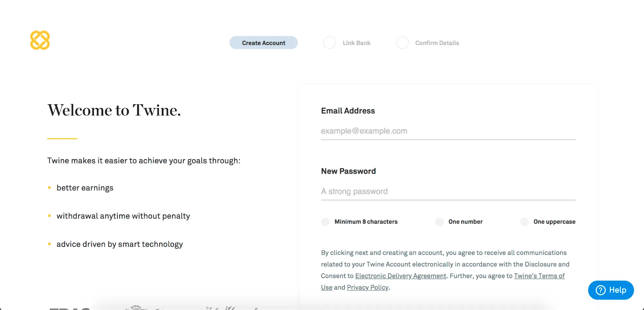The width and height of the screenshot is (644, 310).
Task: Click 'advice driven by smart technology' text
Action: click(120, 244)
